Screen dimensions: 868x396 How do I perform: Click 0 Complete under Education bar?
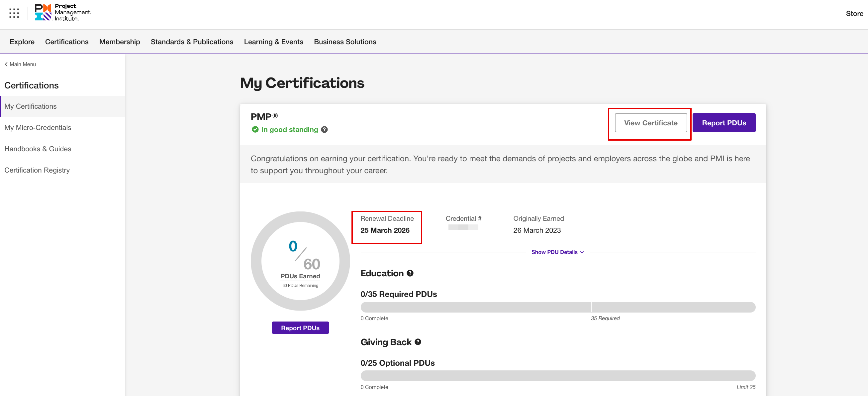point(374,319)
